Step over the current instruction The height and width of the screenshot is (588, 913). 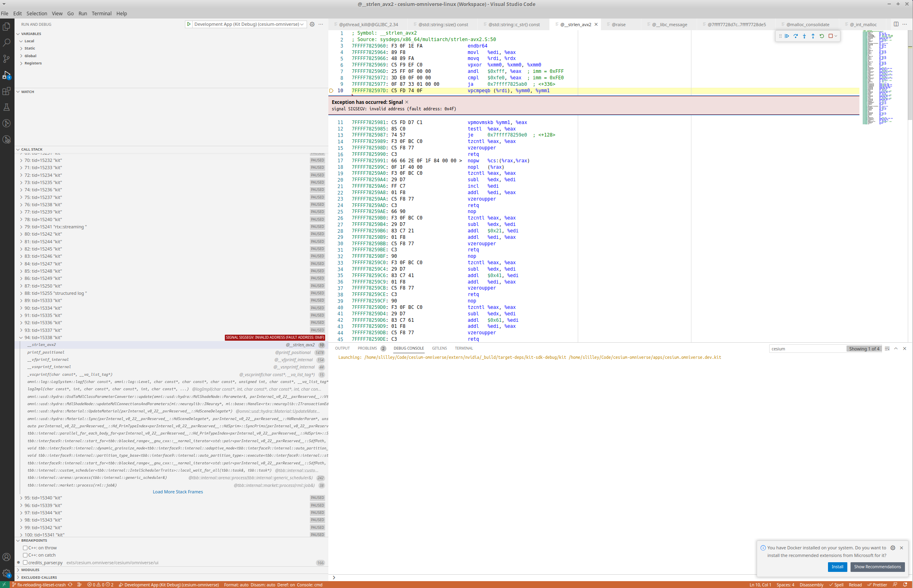tap(796, 36)
